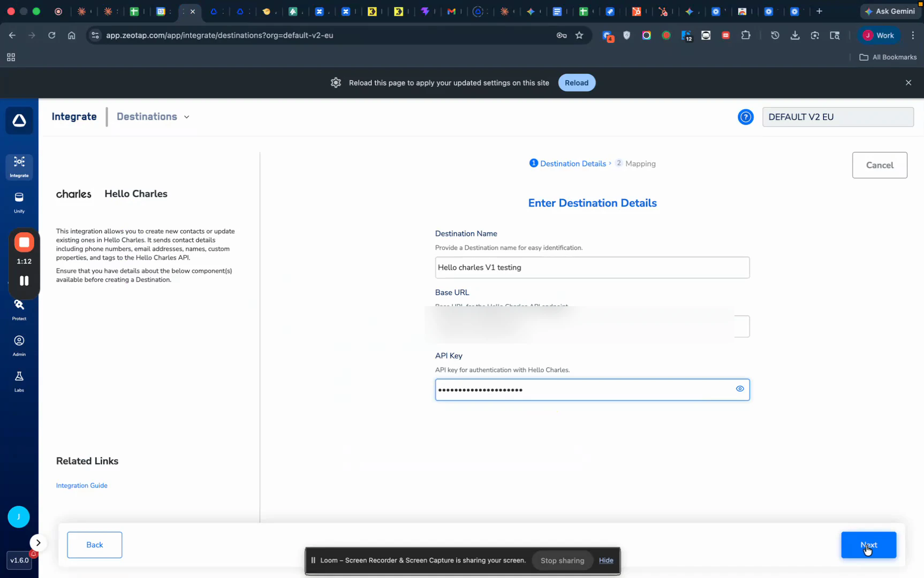View site information icon in address bar
The width and height of the screenshot is (924, 578).
click(x=95, y=35)
